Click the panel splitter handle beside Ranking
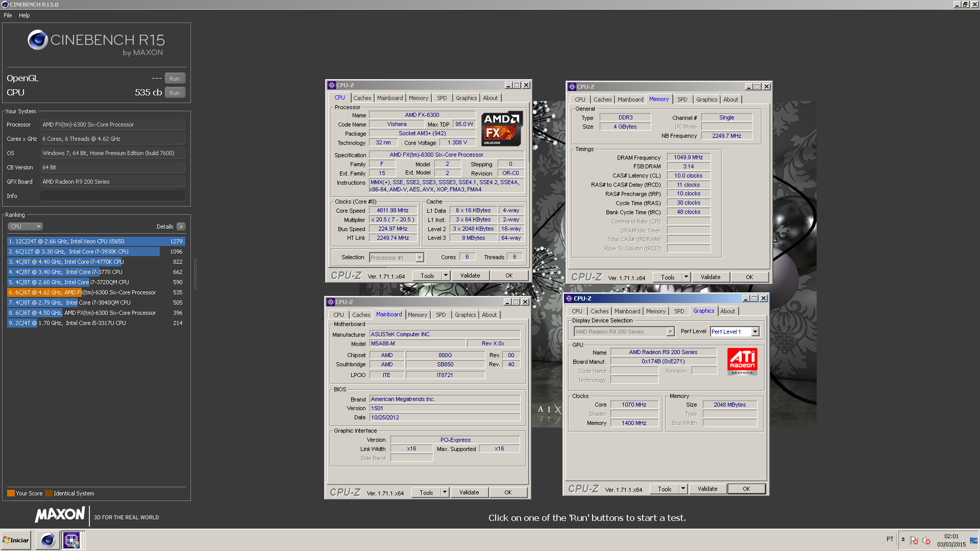Viewport: 980px width, 551px height. pos(195,274)
